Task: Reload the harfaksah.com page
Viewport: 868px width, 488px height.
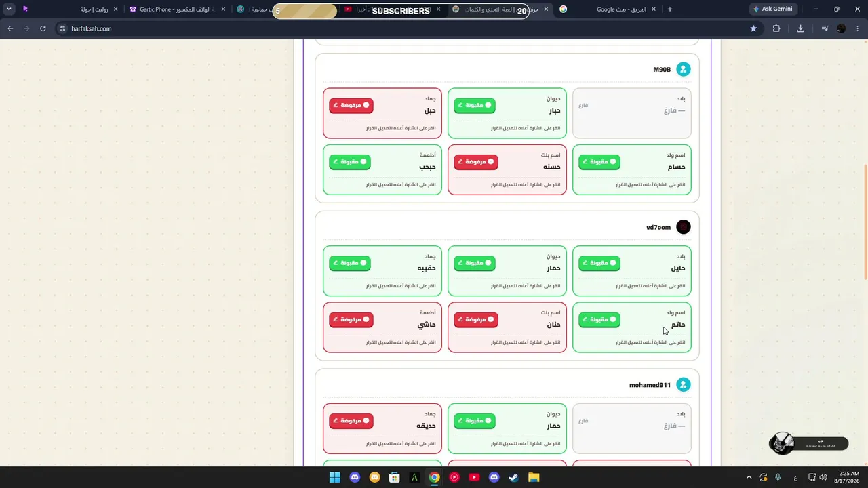Action: tap(43, 28)
